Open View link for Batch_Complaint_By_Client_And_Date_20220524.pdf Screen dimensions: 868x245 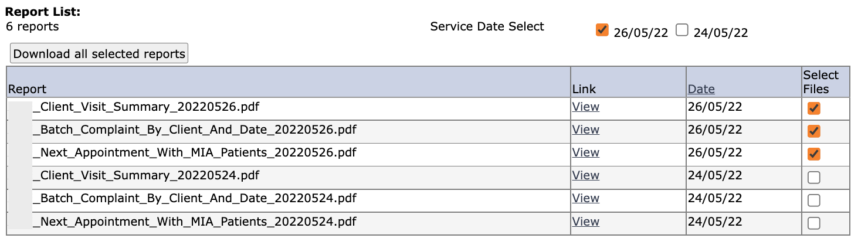[x=586, y=198]
